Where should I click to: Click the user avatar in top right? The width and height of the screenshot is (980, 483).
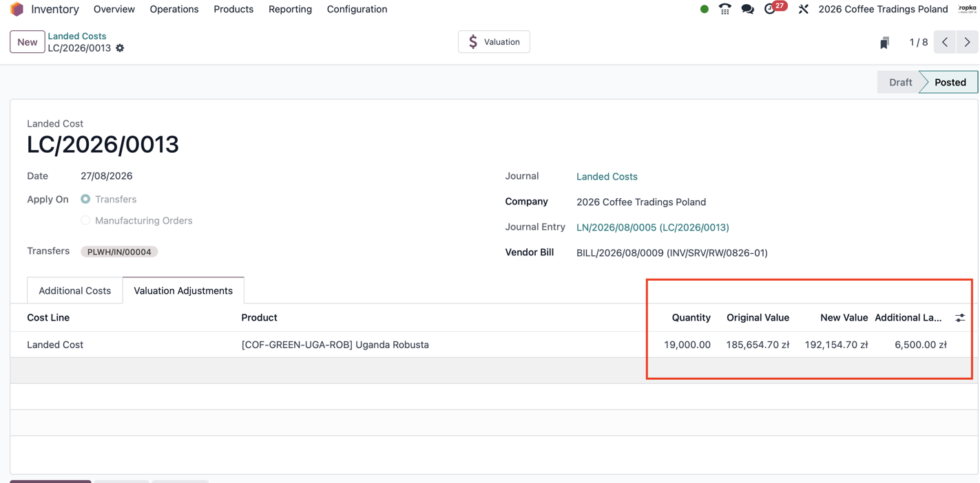968,9
